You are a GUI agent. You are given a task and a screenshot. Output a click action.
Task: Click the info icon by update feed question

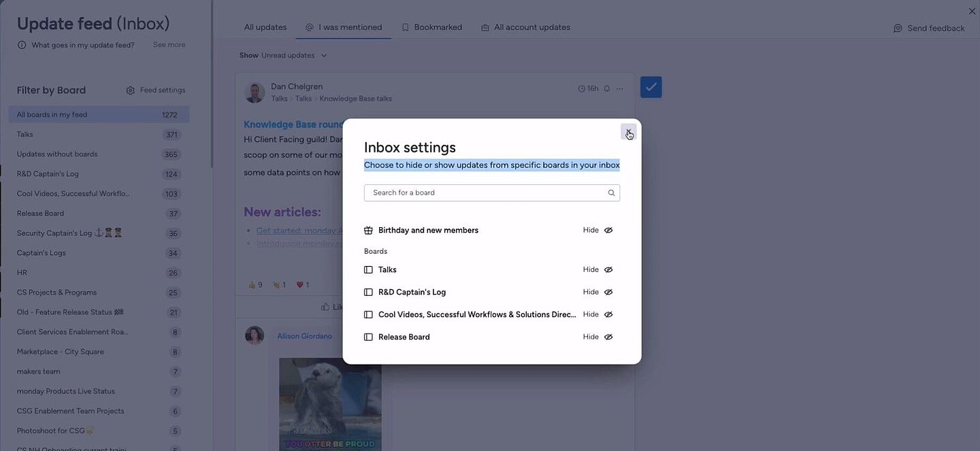pos(22,45)
